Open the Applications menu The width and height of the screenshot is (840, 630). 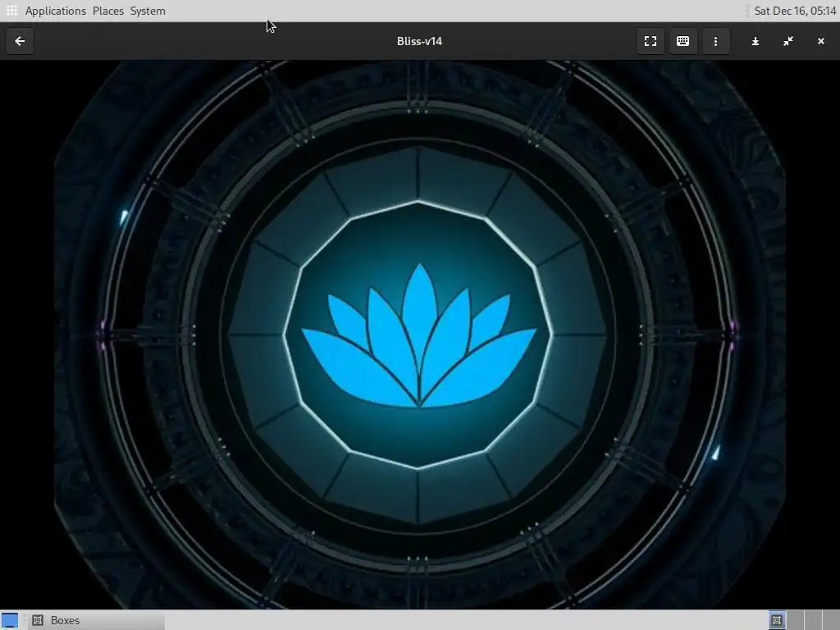click(55, 11)
